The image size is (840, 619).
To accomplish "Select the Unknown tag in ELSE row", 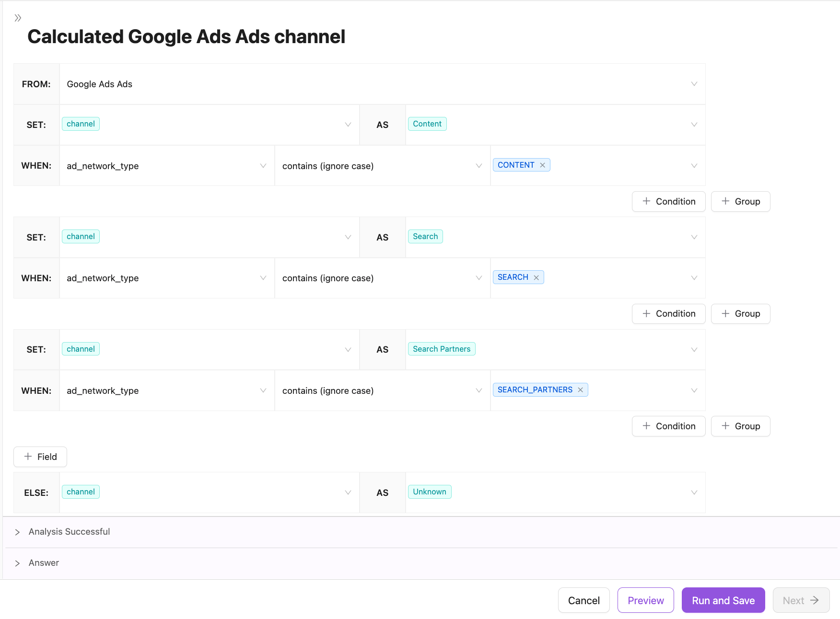I will 430,492.
